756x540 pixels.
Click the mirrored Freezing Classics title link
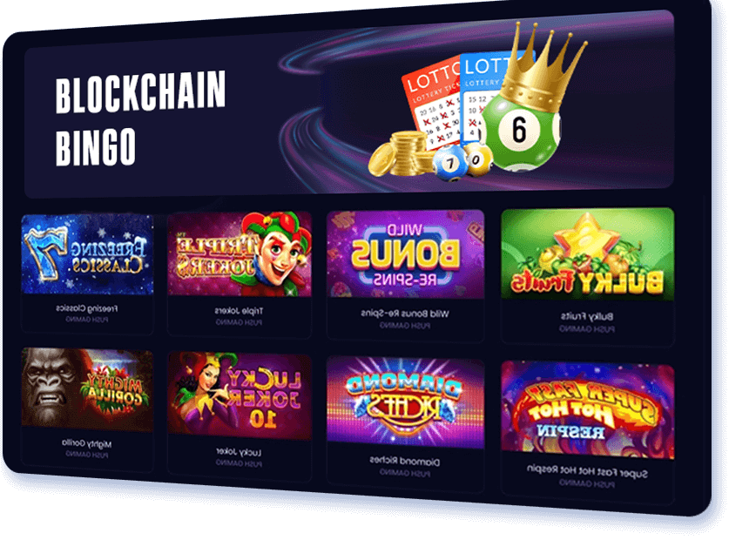coord(87,308)
